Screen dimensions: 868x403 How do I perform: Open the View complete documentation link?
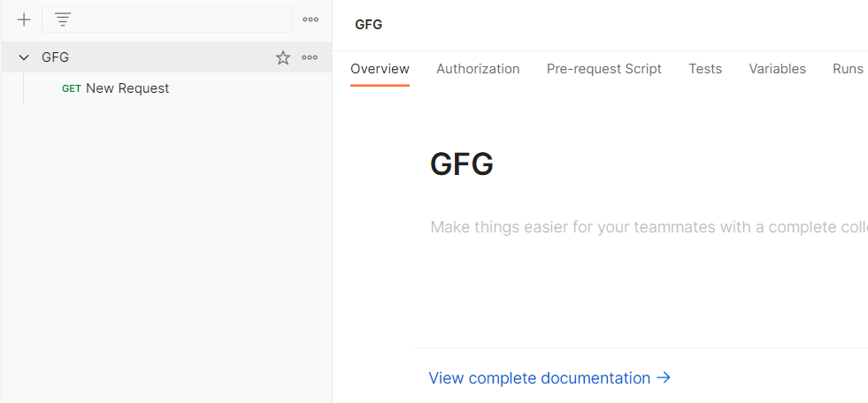pyautogui.click(x=549, y=378)
